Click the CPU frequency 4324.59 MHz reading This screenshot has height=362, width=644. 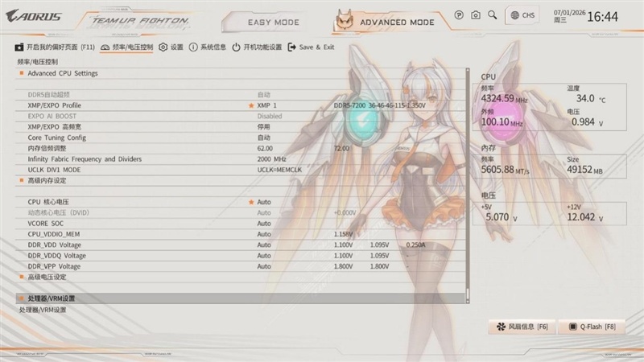click(504, 98)
